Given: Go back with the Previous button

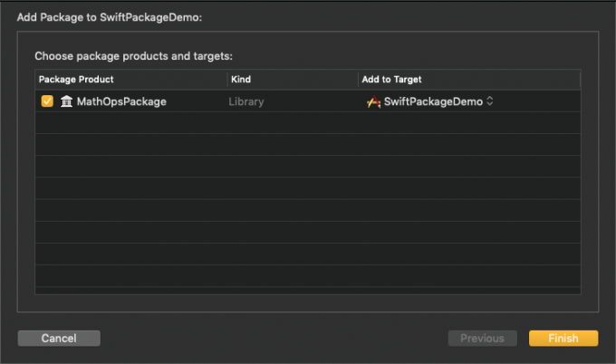Looking at the screenshot, I should coord(482,338).
